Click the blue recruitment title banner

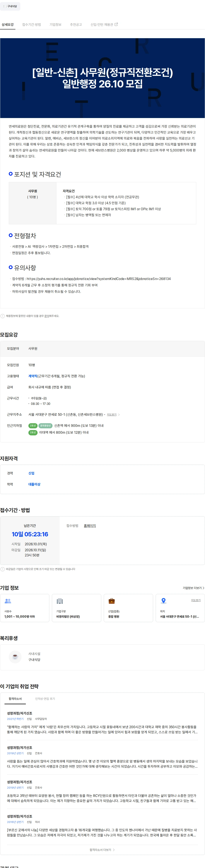(102, 78)
